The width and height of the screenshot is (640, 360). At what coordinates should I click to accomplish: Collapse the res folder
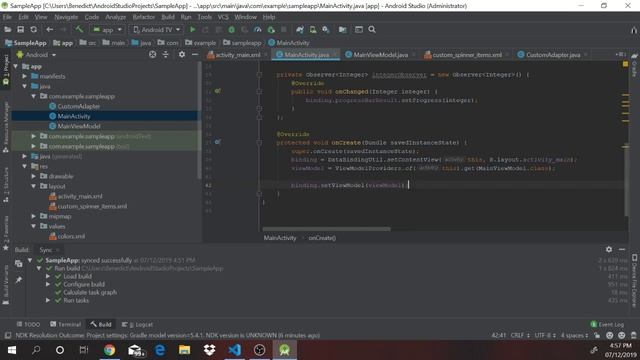(24, 166)
